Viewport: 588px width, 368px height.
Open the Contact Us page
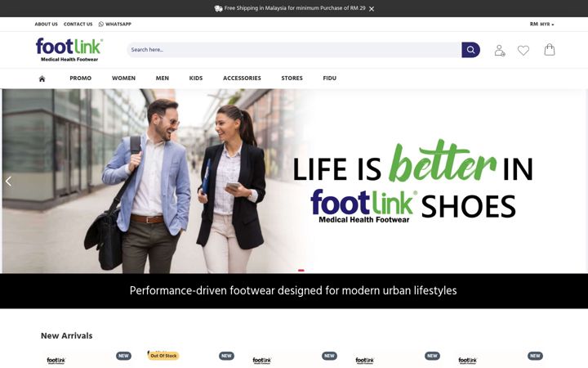[x=78, y=24]
